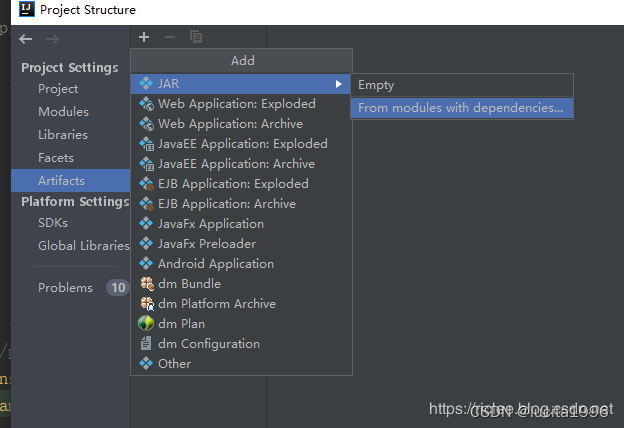Select the JAR menu entry
Screen dimensions: 624x428
(241, 84)
